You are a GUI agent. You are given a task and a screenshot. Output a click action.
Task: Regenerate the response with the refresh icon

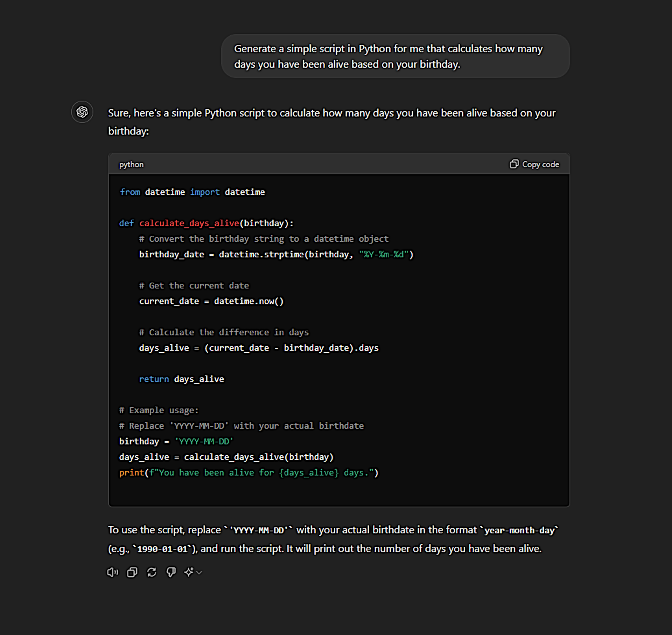[152, 572]
